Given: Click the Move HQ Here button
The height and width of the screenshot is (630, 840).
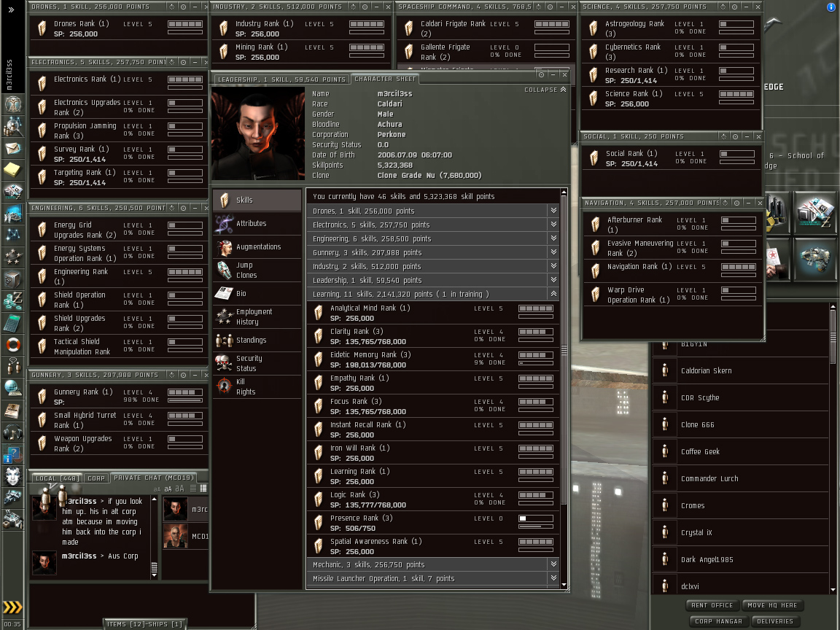Looking at the screenshot, I should [x=772, y=605].
